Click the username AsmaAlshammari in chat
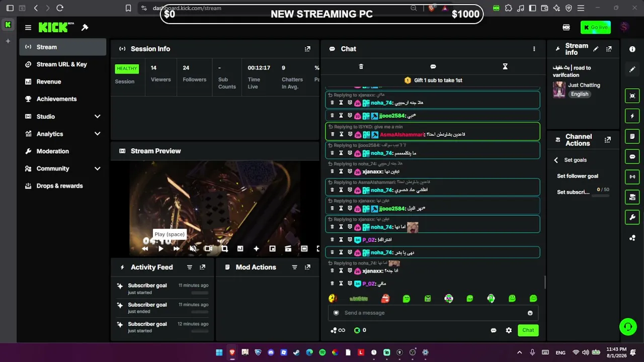644x362 pixels. click(x=402, y=135)
